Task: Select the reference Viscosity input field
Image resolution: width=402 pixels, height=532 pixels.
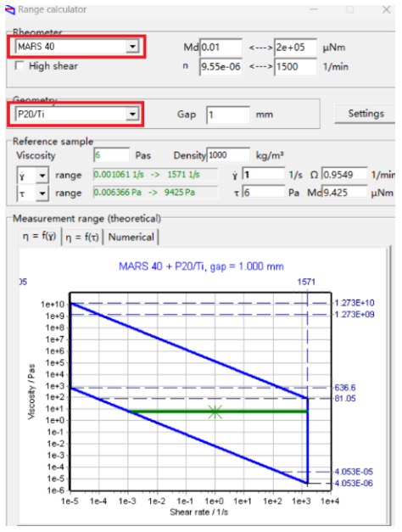Action: coord(112,155)
